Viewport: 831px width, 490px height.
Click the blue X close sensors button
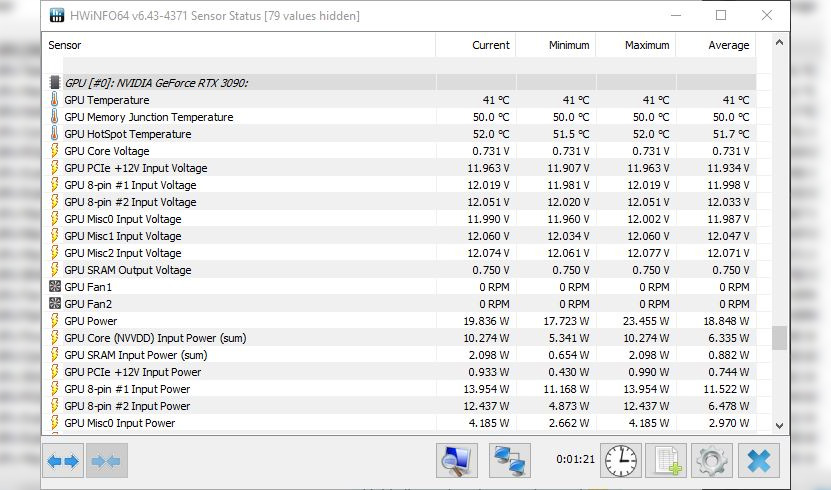pyautogui.click(x=758, y=460)
